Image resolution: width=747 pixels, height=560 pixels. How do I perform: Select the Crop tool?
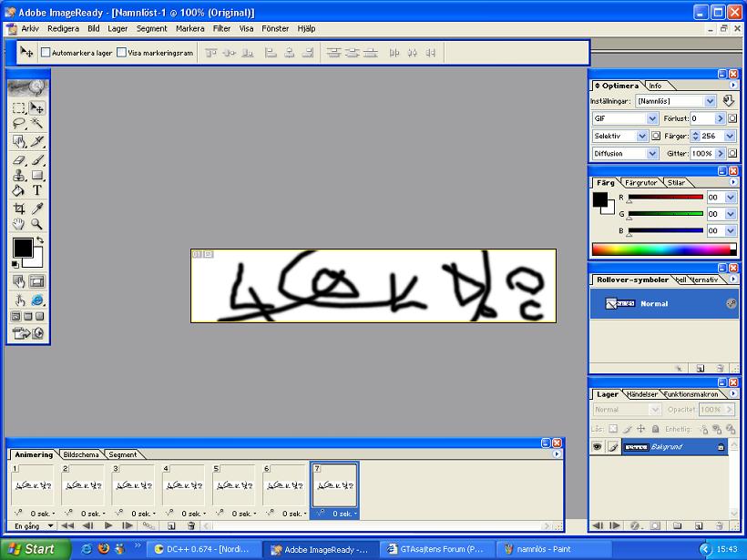19,209
